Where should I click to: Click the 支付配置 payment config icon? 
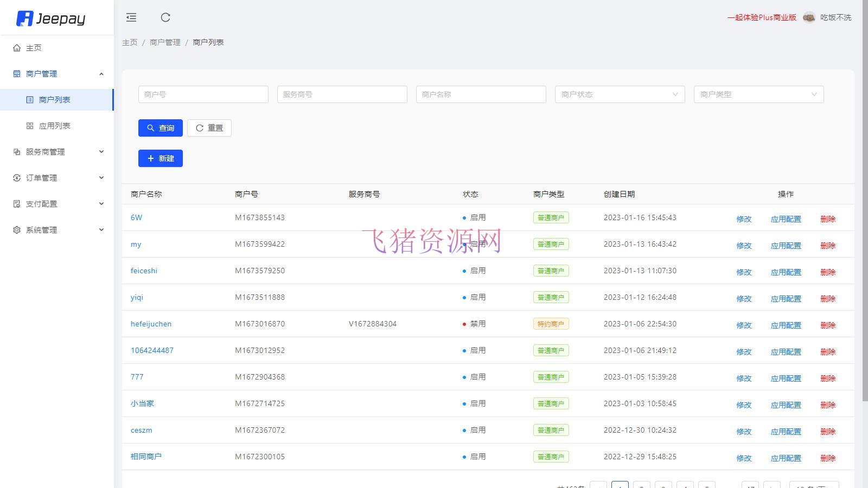(x=16, y=203)
